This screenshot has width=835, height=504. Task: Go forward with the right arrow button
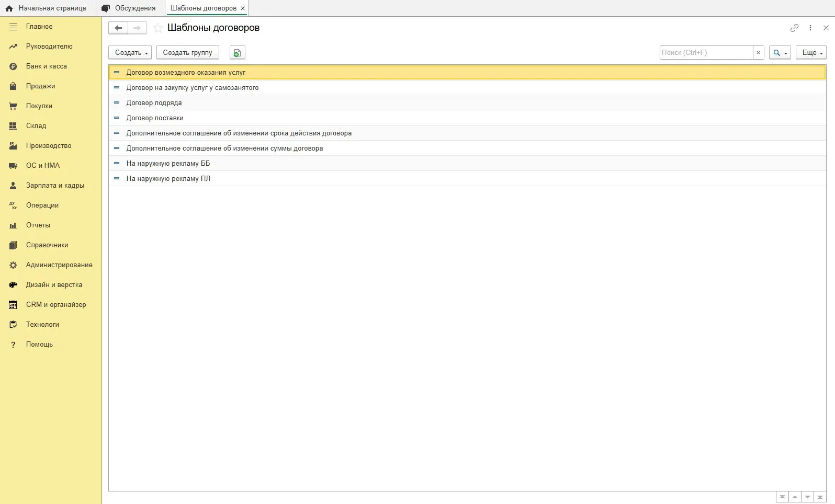tap(137, 28)
